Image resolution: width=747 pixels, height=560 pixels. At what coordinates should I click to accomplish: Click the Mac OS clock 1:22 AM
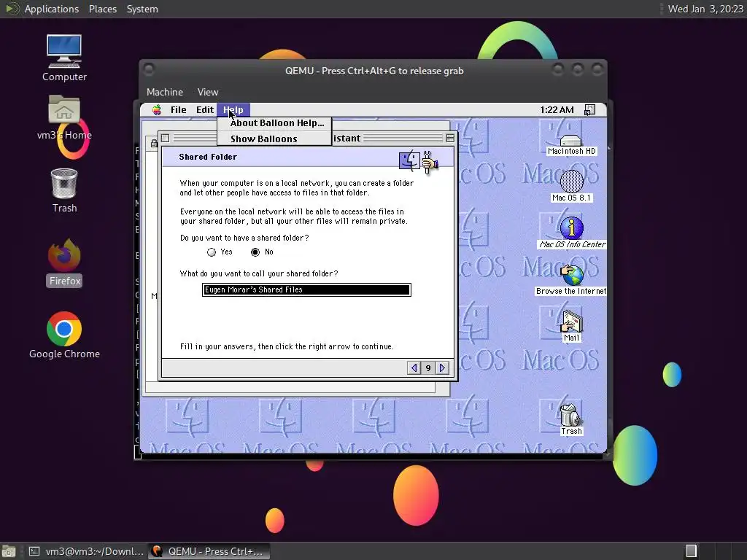[557, 110]
